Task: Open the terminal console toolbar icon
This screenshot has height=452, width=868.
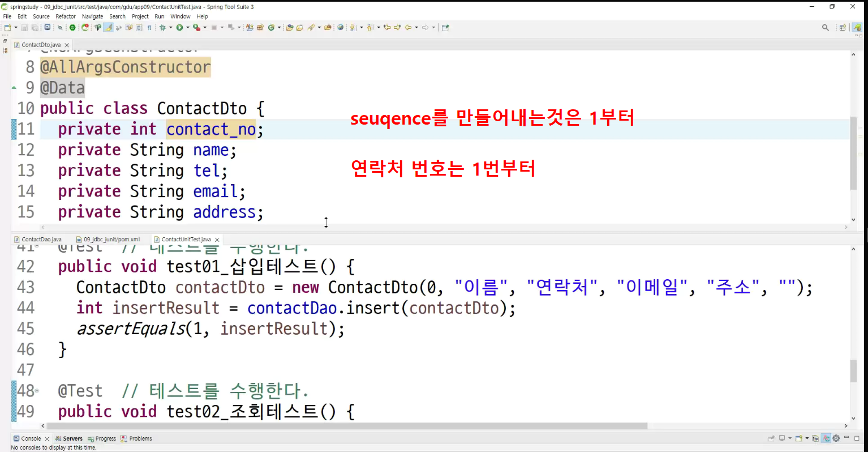Action: (x=48, y=27)
